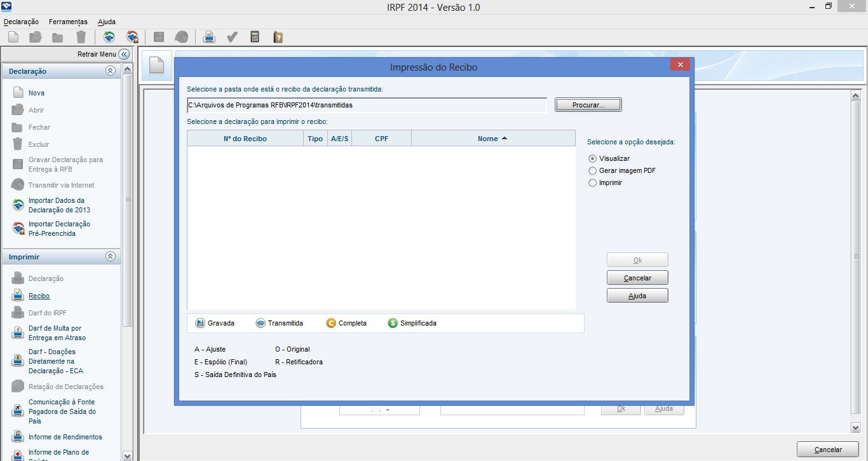Sort by the A/E/S column header
868x461 pixels.
click(339, 139)
